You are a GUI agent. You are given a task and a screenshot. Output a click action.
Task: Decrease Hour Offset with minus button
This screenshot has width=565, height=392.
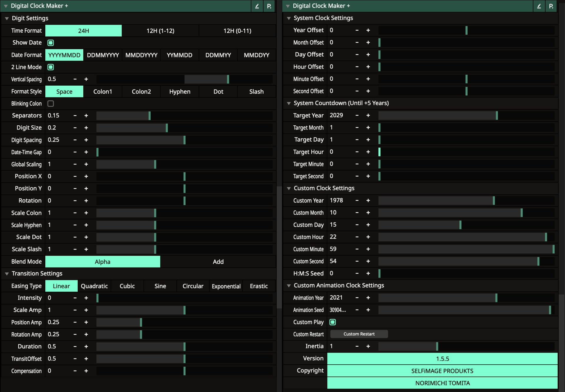[x=357, y=67]
